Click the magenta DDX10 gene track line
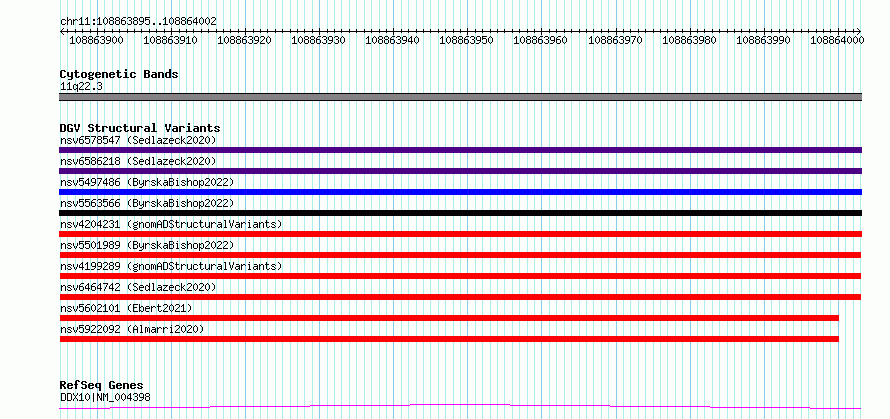The height and width of the screenshot is (419, 890). [x=460, y=406]
